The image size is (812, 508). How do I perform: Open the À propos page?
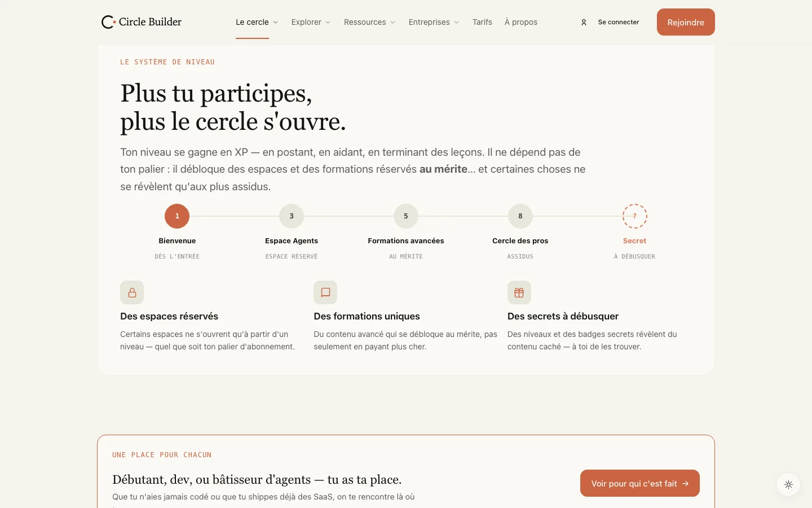click(x=521, y=22)
